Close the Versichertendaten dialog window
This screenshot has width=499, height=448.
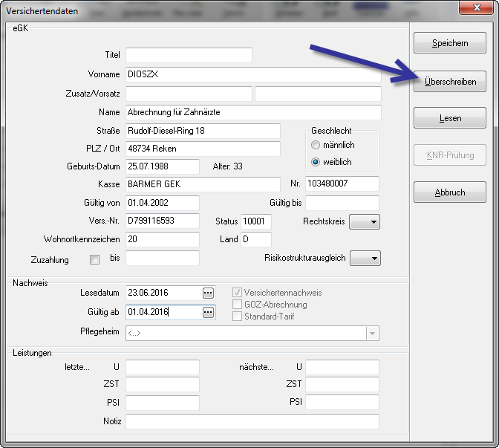click(478, 7)
